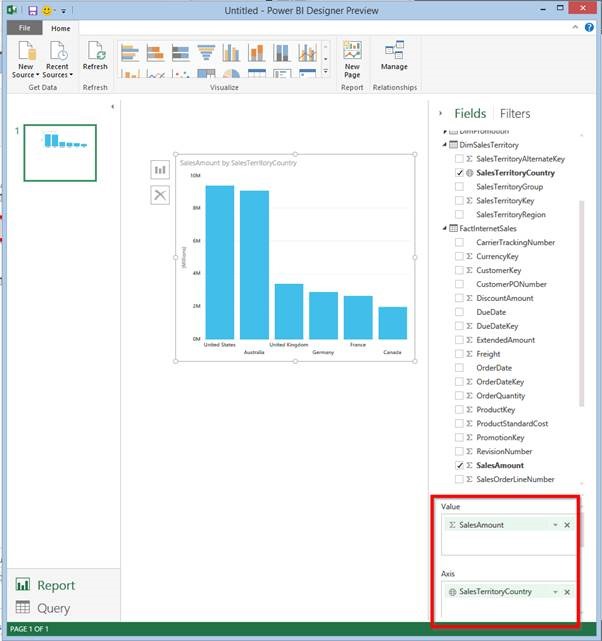Screen dimensions: 602x641
Task: Click the Canada bar in chart
Action: pos(393,323)
